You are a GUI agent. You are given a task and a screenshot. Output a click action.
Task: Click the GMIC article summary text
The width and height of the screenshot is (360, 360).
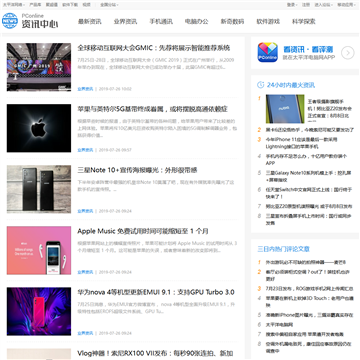pos(156,64)
